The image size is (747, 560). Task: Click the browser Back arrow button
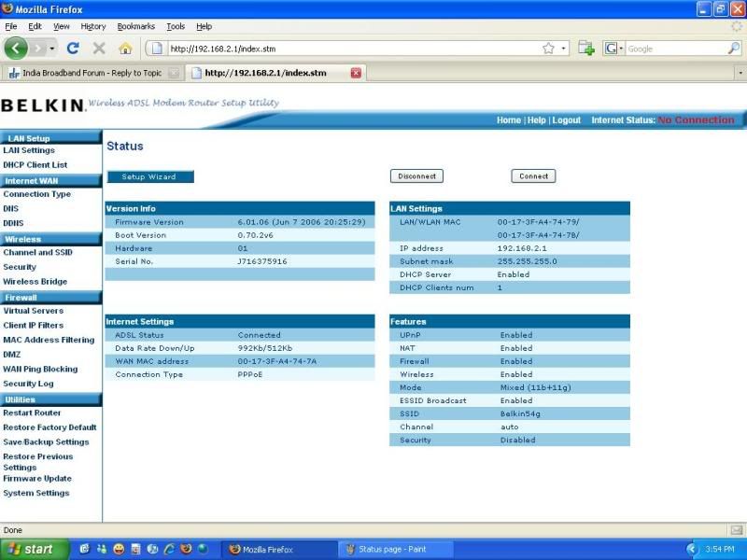[x=16, y=48]
